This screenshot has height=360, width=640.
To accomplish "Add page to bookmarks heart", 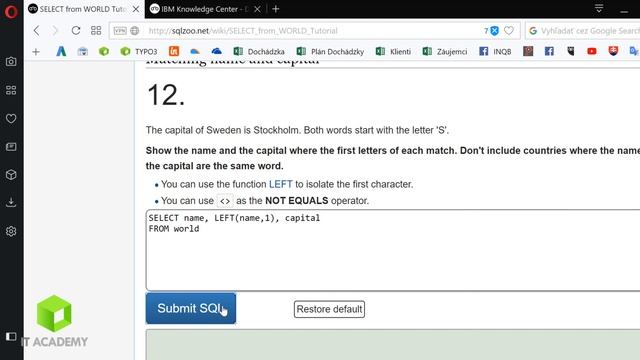I will 509,31.
